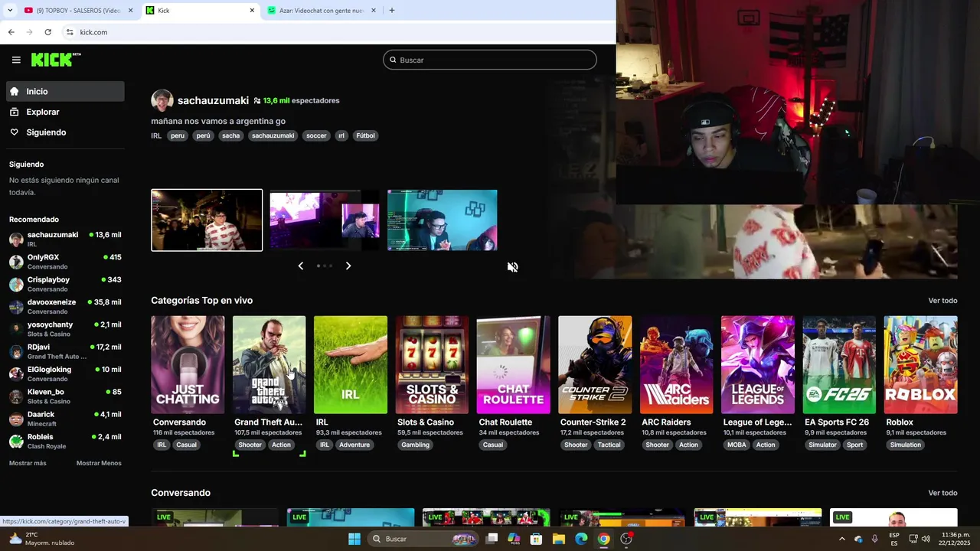The width and height of the screenshot is (980, 551).
Task: Select the 'soccer' tag
Action: tap(316, 135)
